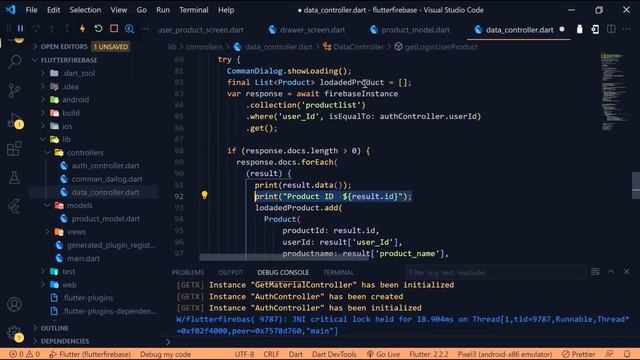Maximize the panel with chevron up
The image size is (640, 360).
point(611,271)
